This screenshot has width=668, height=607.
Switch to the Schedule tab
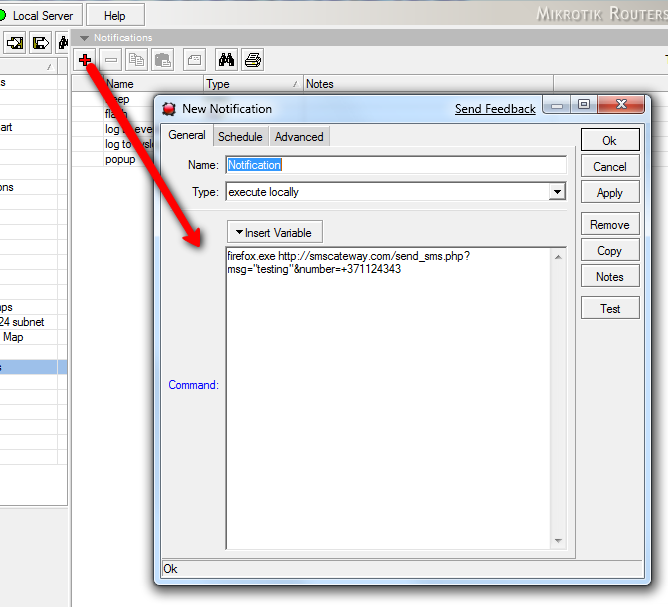point(240,137)
